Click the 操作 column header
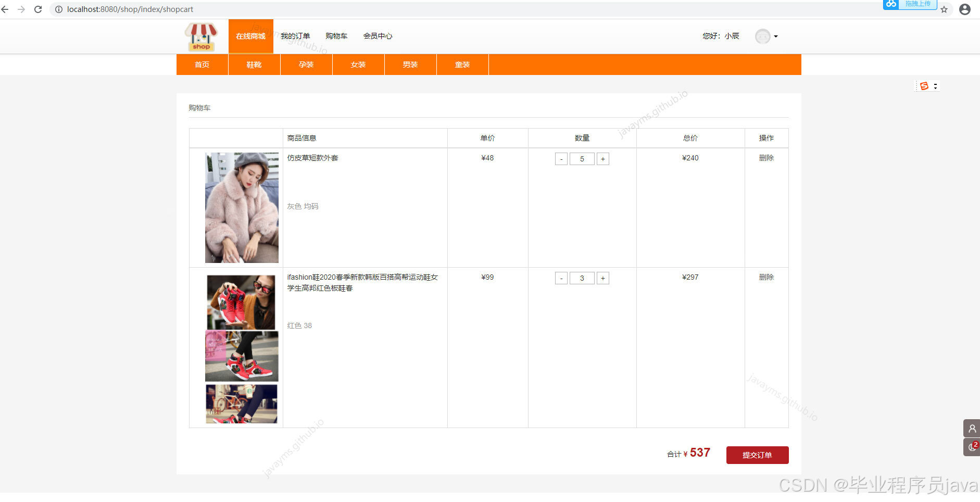980x502 pixels. (766, 138)
